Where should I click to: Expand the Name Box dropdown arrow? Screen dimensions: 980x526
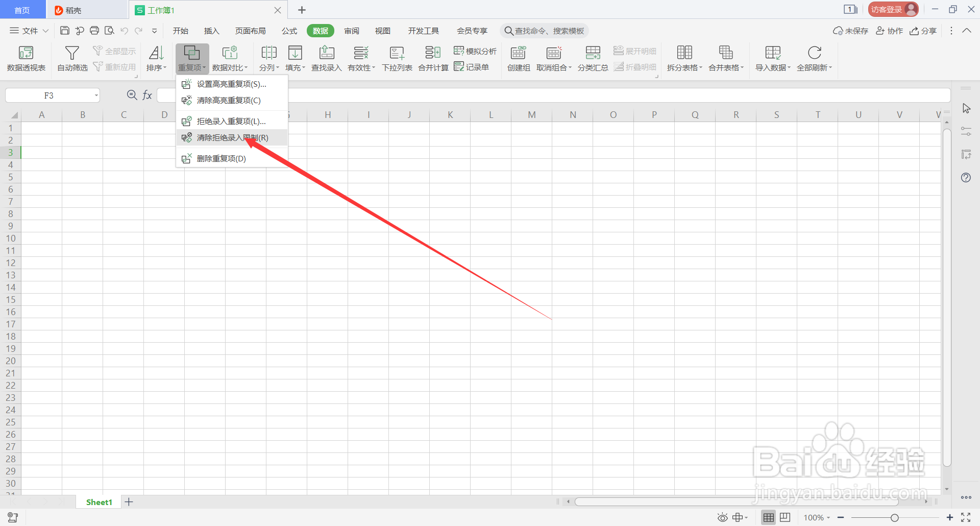(x=96, y=95)
